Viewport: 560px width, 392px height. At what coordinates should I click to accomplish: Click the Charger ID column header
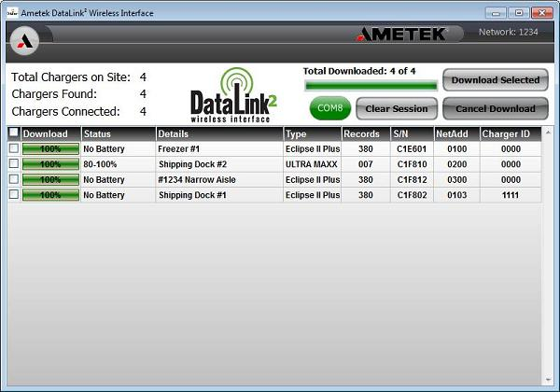(510, 134)
